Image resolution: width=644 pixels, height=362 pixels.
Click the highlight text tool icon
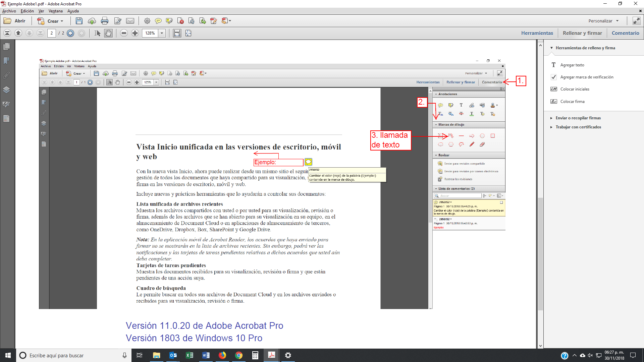pyautogui.click(x=169, y=21)
